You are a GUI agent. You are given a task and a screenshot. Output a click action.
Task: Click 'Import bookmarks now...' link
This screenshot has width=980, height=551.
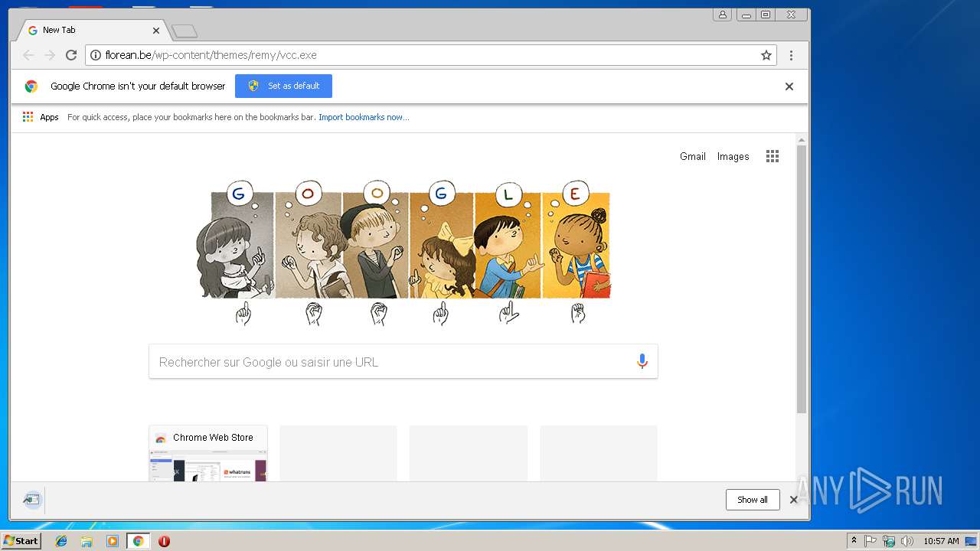tap(364, 117)
